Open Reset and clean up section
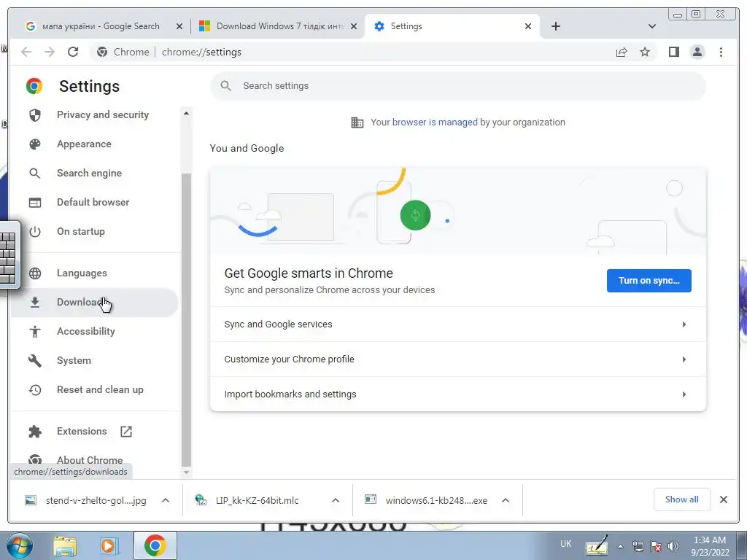 [100, 389]
